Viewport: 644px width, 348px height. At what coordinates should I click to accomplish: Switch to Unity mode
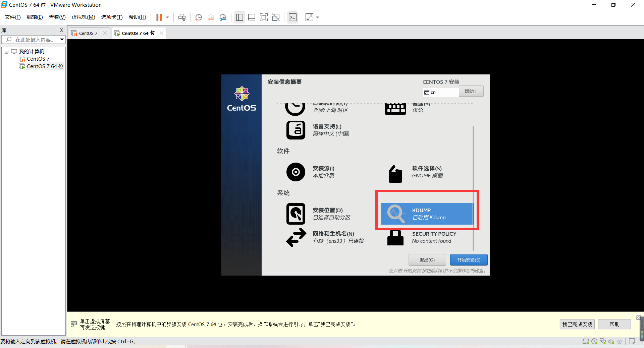pyautogui.click(x=276, y=17)
